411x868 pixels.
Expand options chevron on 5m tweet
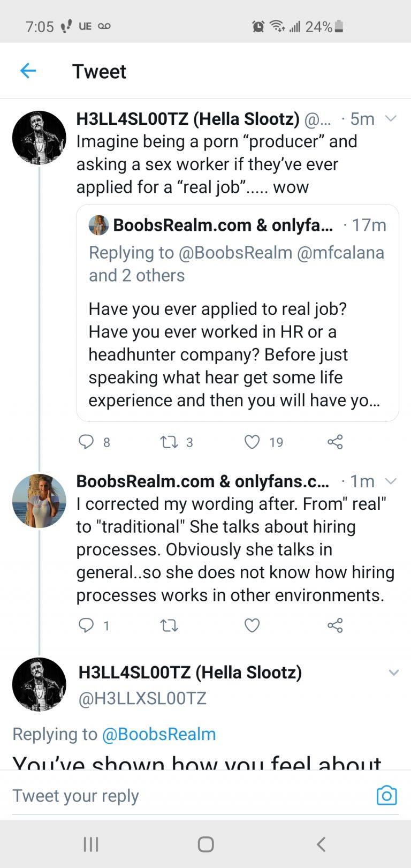[391, 118]
